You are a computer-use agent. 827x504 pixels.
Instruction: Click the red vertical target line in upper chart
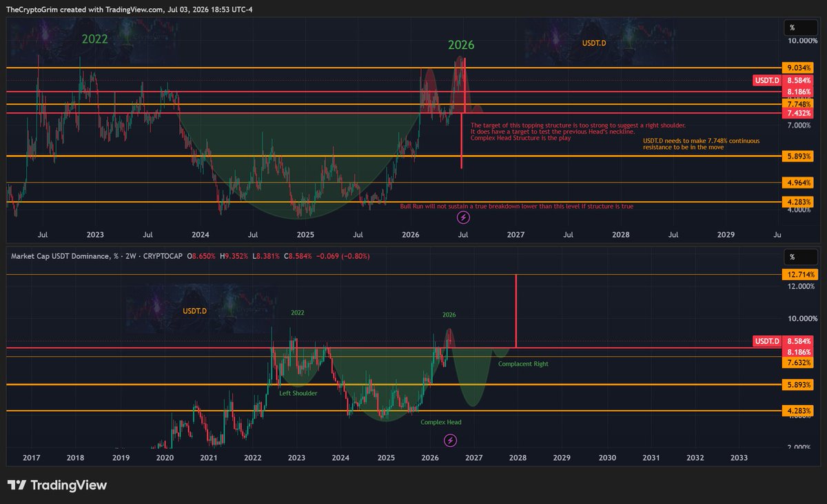click(462, 141)
